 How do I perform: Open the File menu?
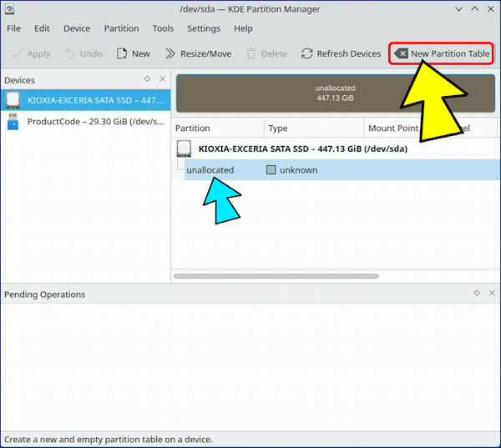(14, 28)
